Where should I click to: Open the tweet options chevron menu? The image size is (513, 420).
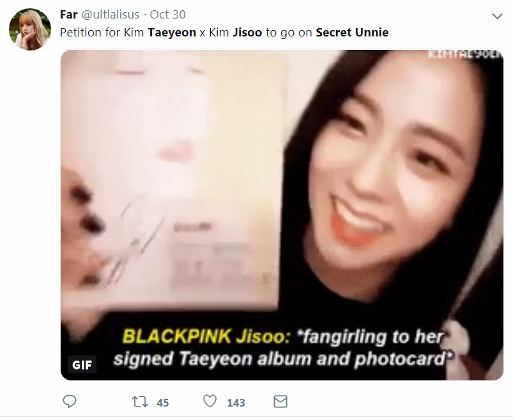pos(497,16)
